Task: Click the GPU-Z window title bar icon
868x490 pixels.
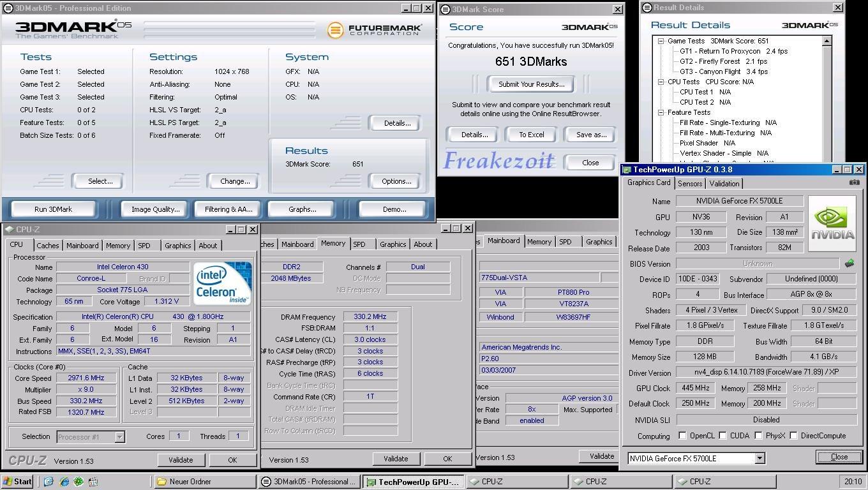Action: pos(627,170)
